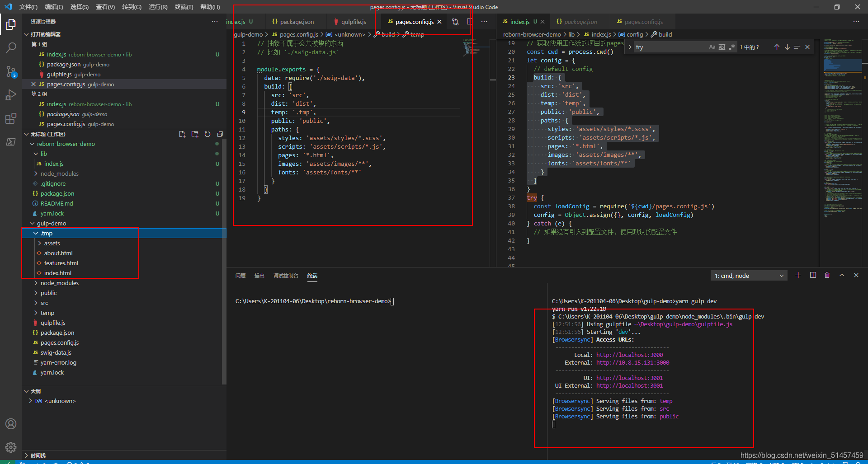The image size is (868, 464).
Task: Open the Help menu
Action: [x=210, y=7]
